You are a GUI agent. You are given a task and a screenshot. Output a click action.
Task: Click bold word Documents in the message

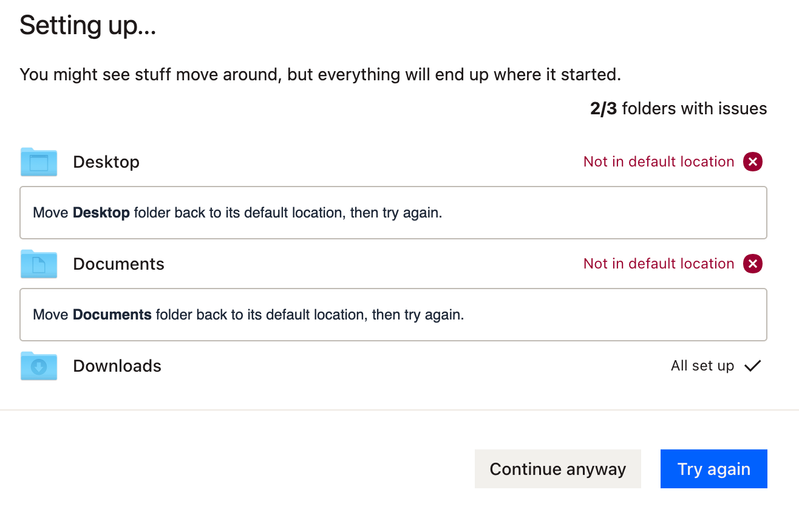[112, 315]
